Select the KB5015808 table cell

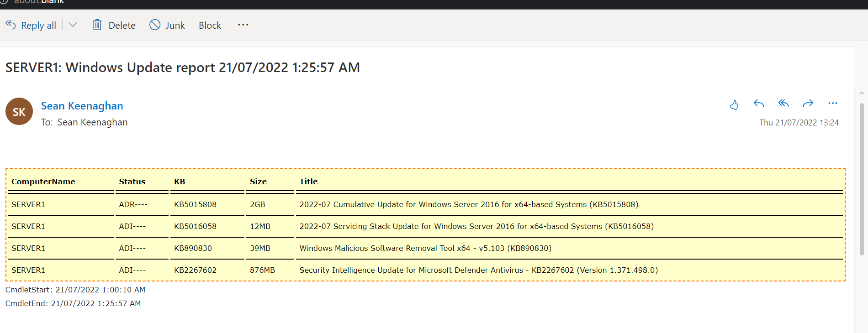pyautogui.click(x=195, y=204)
